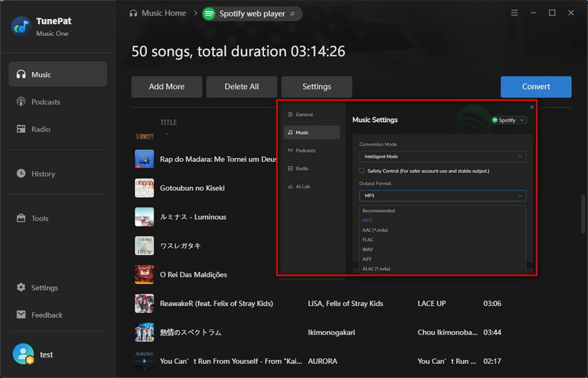Click ワスレガタキ album thumbnail
The width and height of the screenshot is (588, 378).
click(x=144, y=246)
